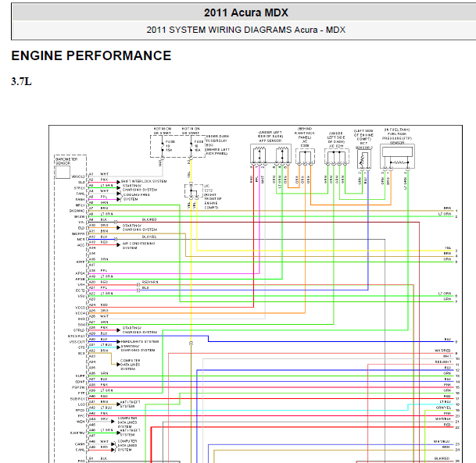Click the APP sensor schematic symbol box
This screenshot has width=476, height=463.
[x=270, y=154]
